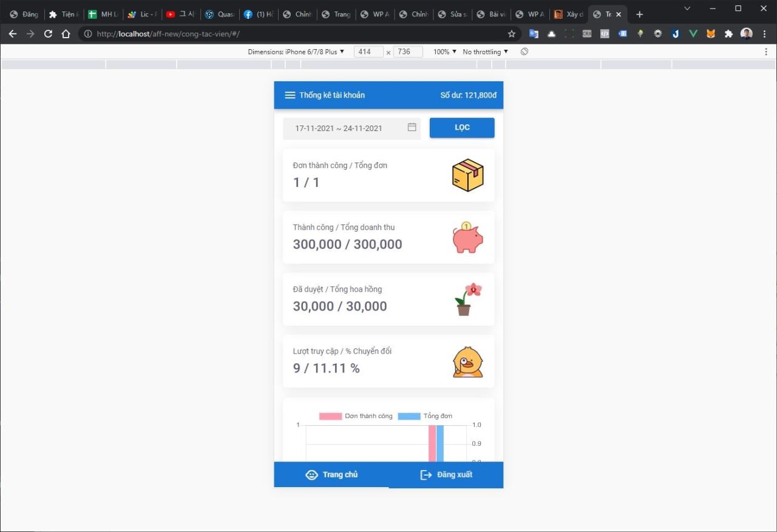Click the calendar icon in the date field
Image resolution: width=777 pixels, height=532 pixels.
coord(412,128)
